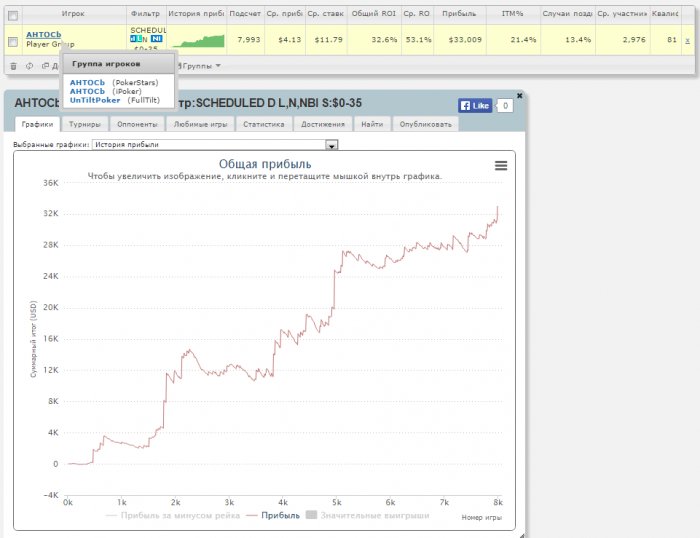
Task: Open the chart hamburger menu
Action: 501,166
